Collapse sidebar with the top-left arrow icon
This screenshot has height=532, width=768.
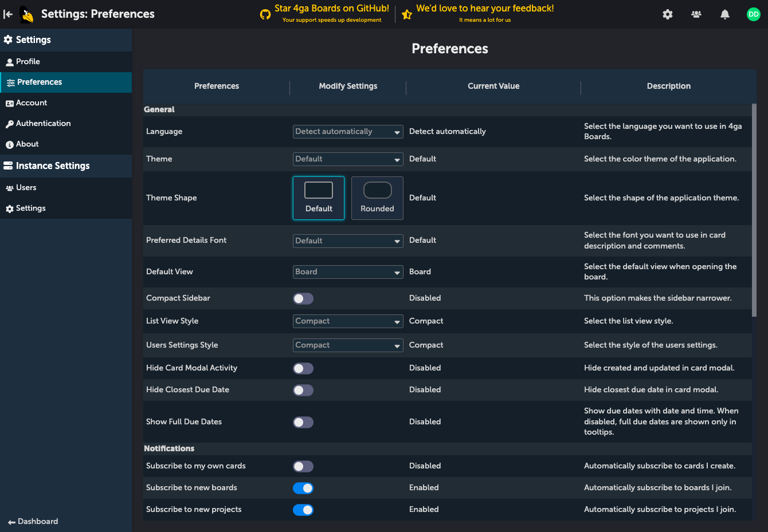(8, 14)
